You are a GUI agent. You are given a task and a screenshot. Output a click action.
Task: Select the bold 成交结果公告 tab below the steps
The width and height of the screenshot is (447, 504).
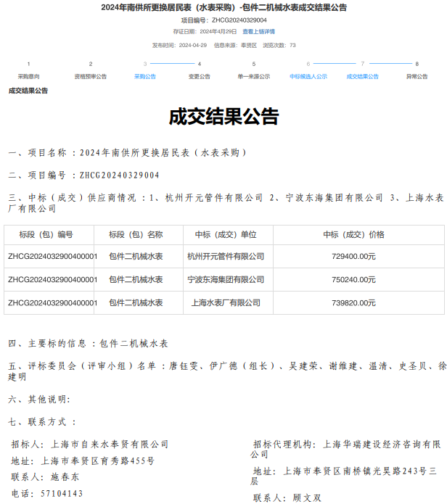pyautogui.click(x=28, y=91)
